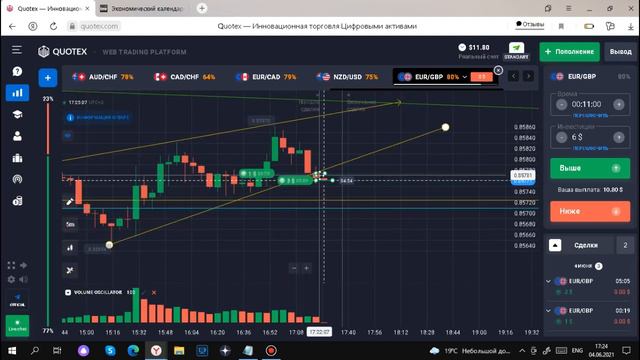Place an up trade with Выше button

590,168
